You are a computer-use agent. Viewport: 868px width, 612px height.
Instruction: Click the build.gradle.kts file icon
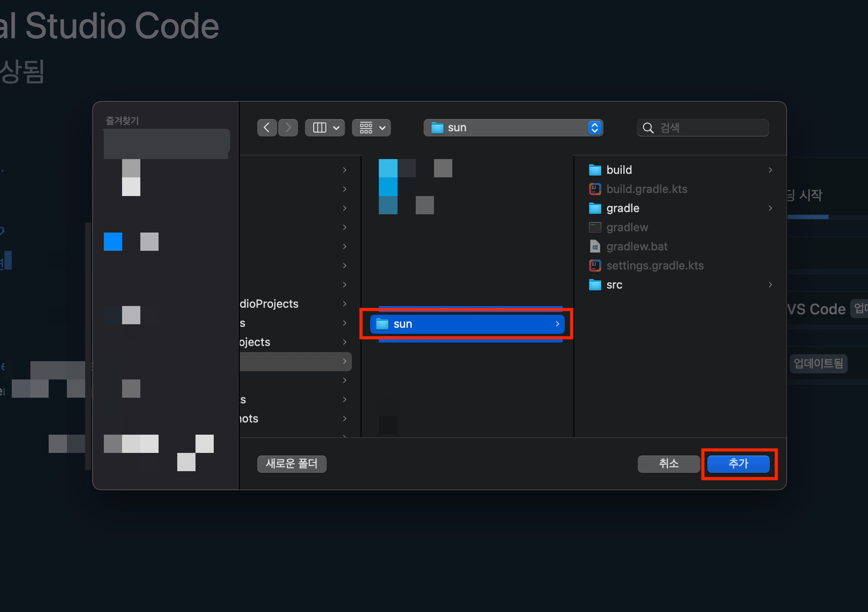click(595, 189)
